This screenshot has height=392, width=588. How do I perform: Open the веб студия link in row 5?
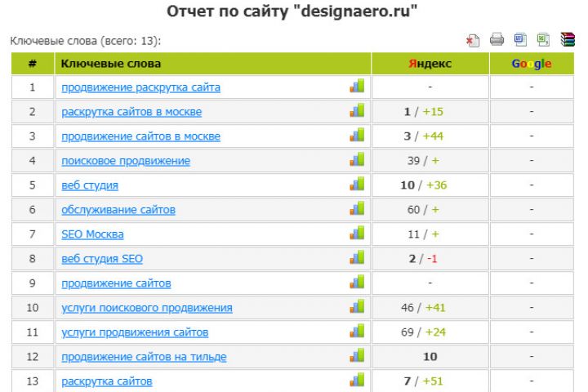tap(90, 185)
